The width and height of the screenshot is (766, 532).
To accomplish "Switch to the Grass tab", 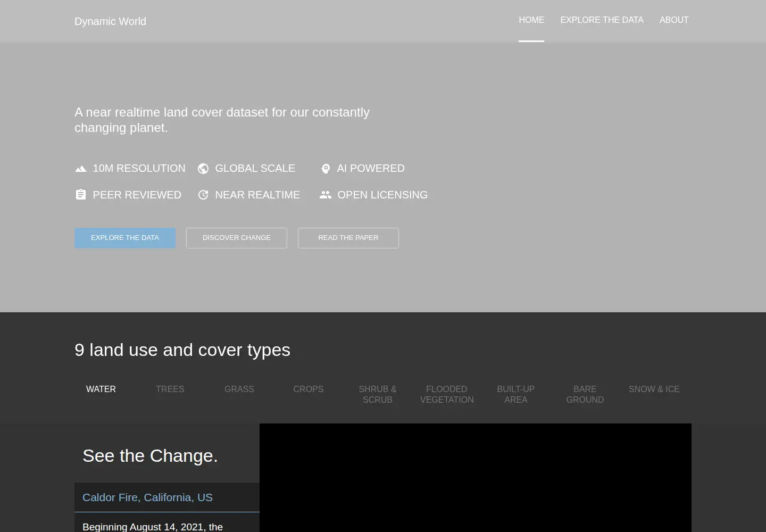I will coord(239,389).
